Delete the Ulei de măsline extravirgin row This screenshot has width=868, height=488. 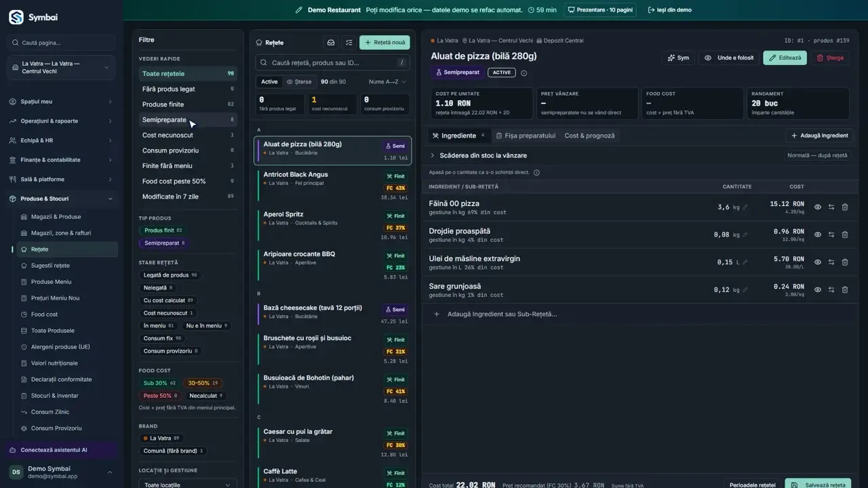pos(845,262)
